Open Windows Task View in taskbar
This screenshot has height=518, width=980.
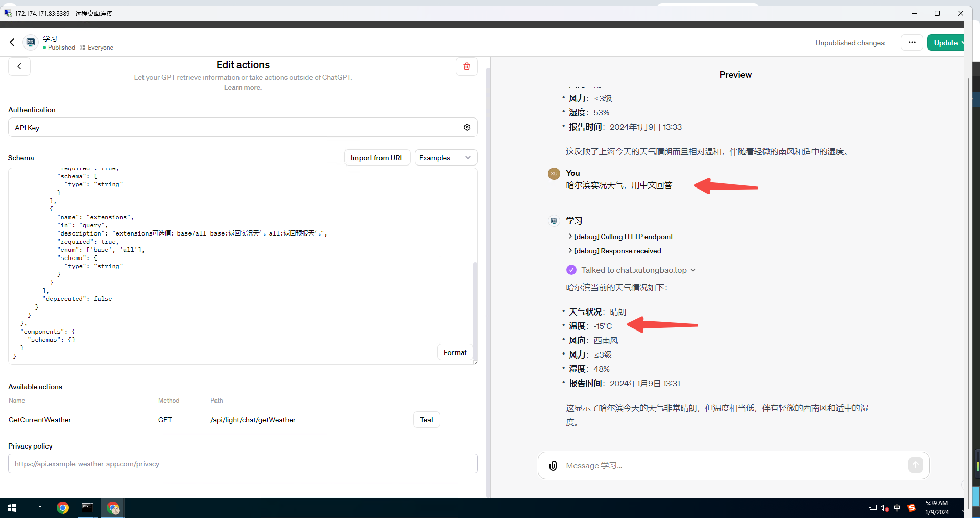tap(37, 508)
